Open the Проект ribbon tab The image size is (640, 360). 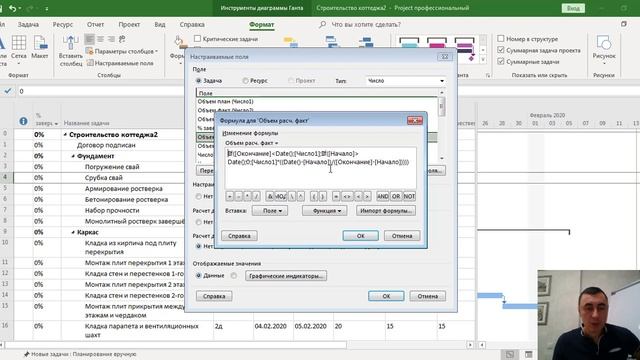point(129,24)
